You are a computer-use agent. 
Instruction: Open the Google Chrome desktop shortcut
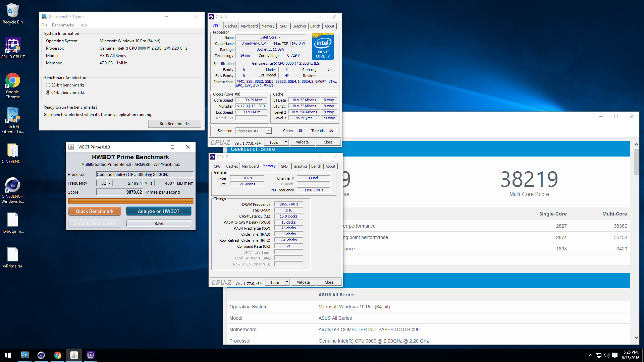(x=12, y=85)
